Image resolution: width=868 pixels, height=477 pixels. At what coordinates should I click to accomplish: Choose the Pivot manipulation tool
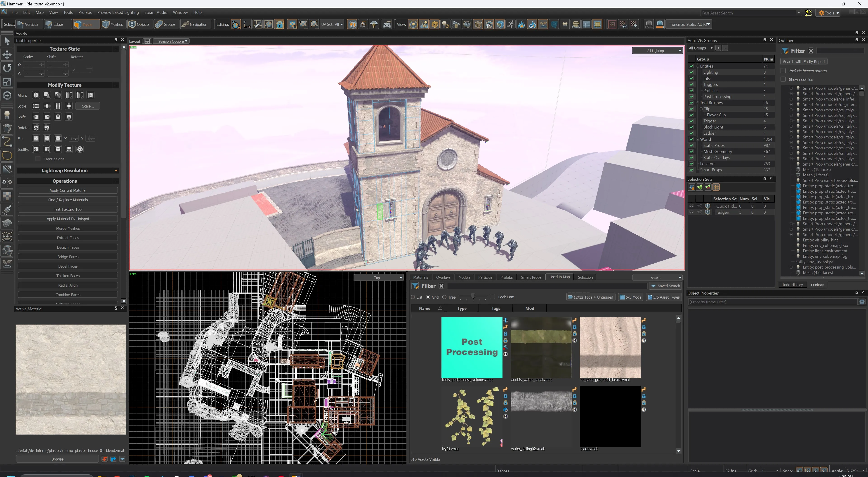click(7, 95)
